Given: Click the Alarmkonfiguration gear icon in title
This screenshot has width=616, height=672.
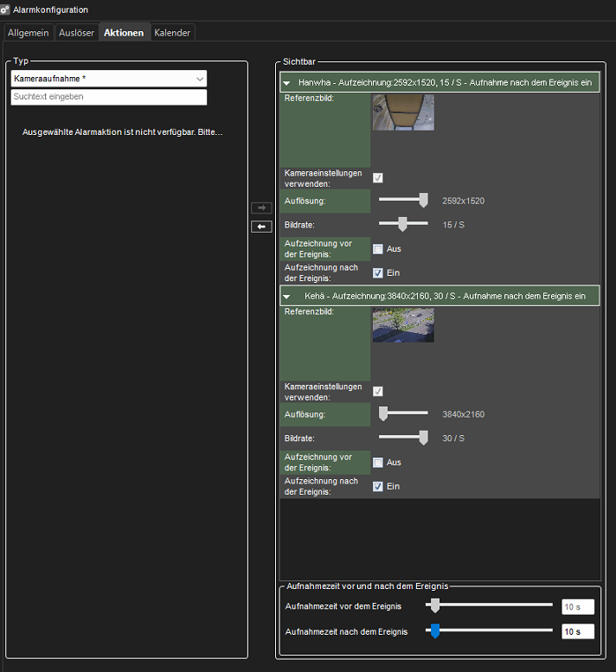Looking at the screenshot, I should pyautogui.click(x=4, y=10).
